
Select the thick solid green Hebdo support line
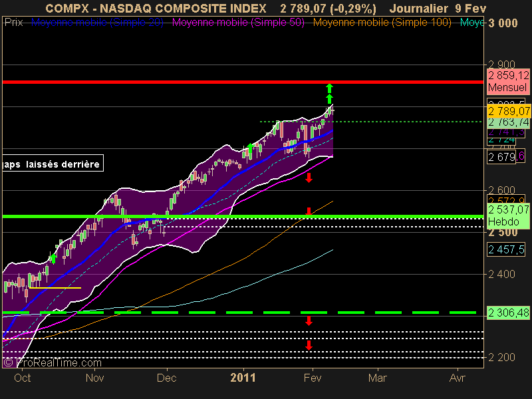243,217
